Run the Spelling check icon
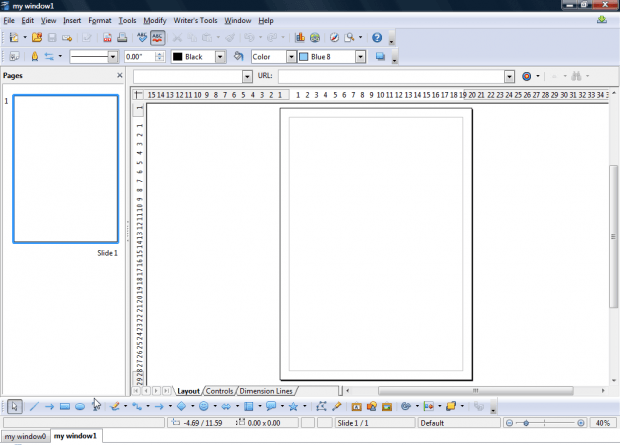This screenshot has height=445, width=620. coord(142,38)
